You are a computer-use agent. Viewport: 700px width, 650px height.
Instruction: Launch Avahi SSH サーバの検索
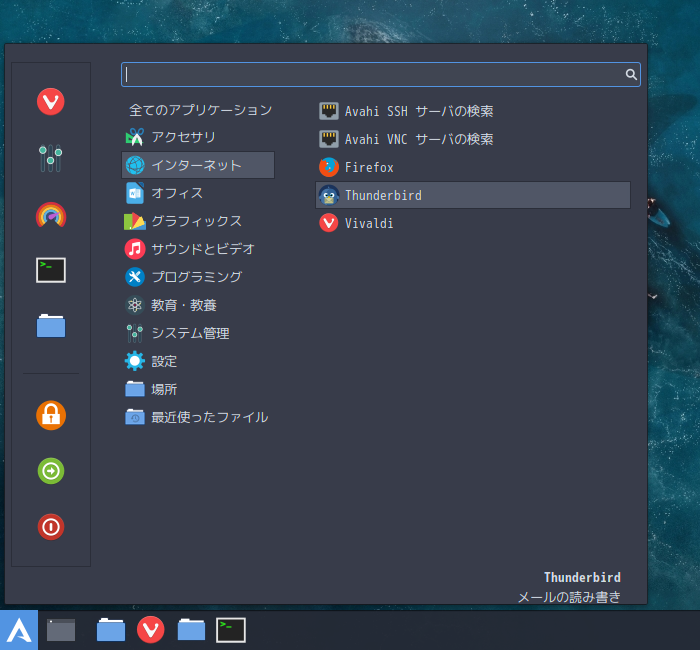(x=473, y=111)
